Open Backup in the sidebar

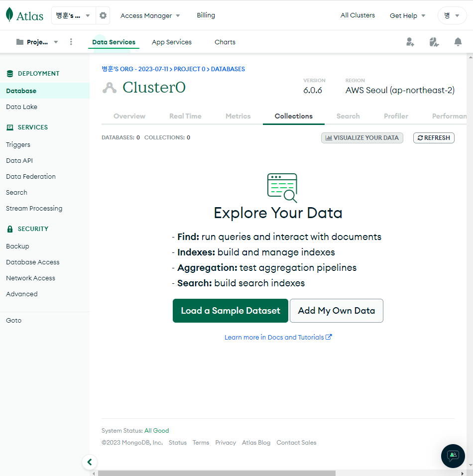pyautogui.click(x=17, y=246)
